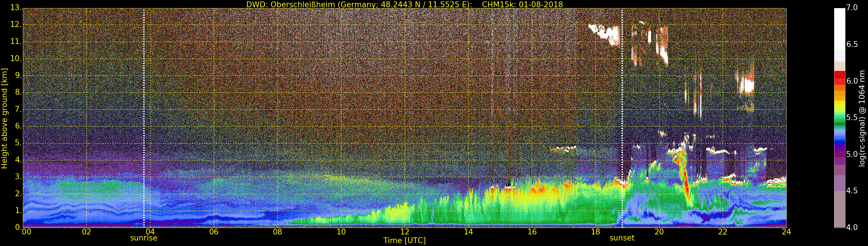The width and height of the screenshot is (868, 246).
Task: Click the red band of the colorbar
Action: 839,78
